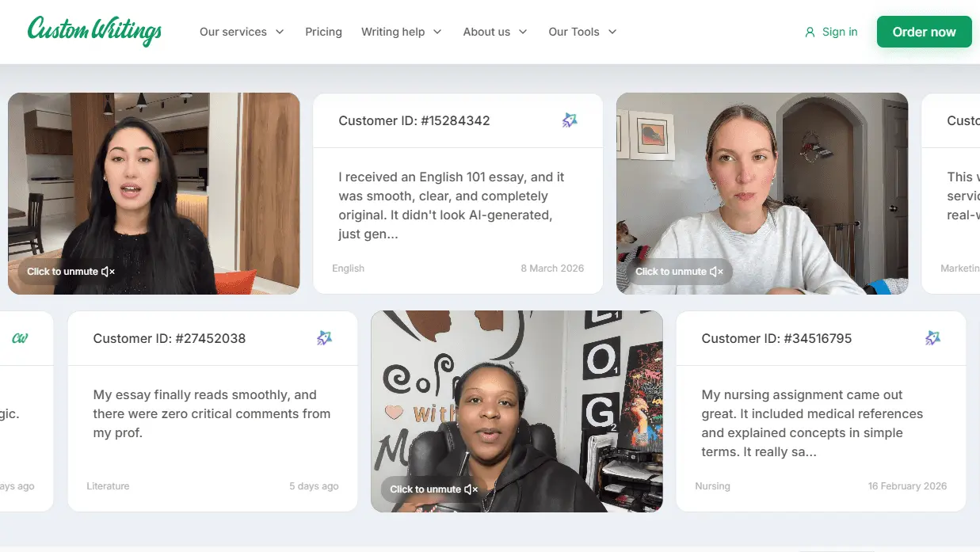Click the English subject label
Screen dimensions: 980x552
tap(349, 268)
